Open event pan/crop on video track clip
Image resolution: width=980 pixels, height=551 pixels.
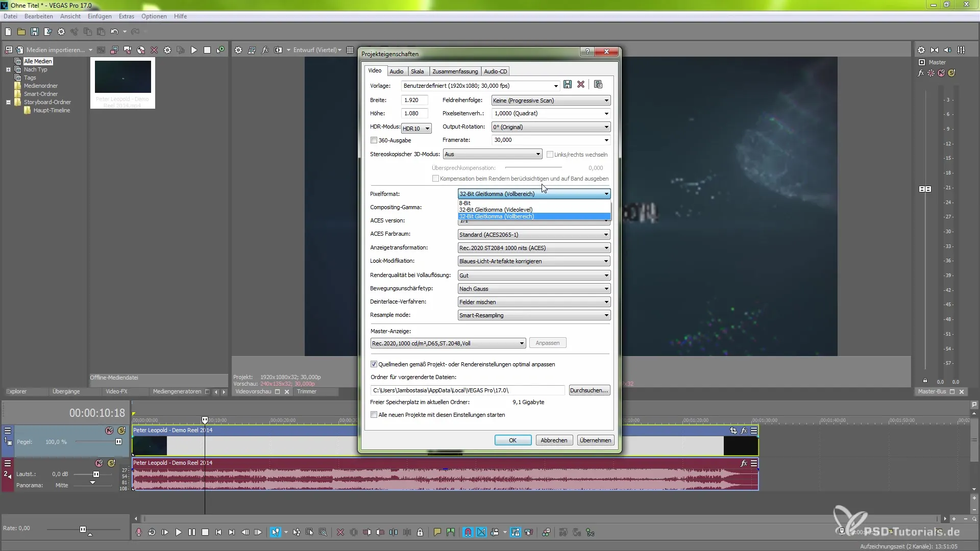click(x=733, y=431)
